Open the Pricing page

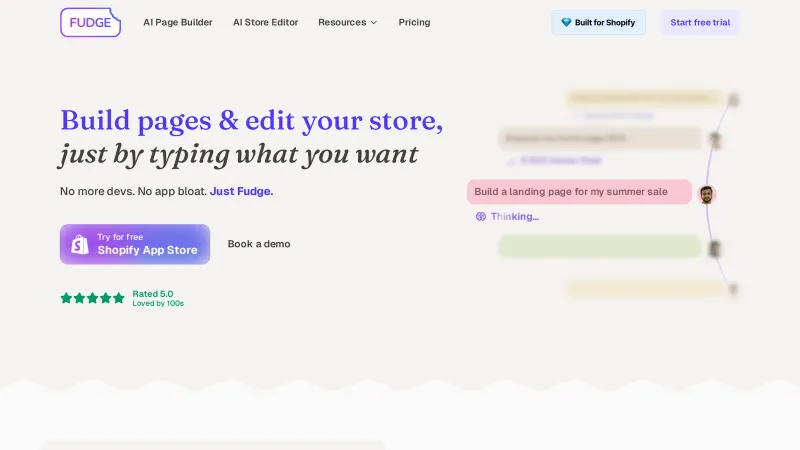[x=414, y=22]
